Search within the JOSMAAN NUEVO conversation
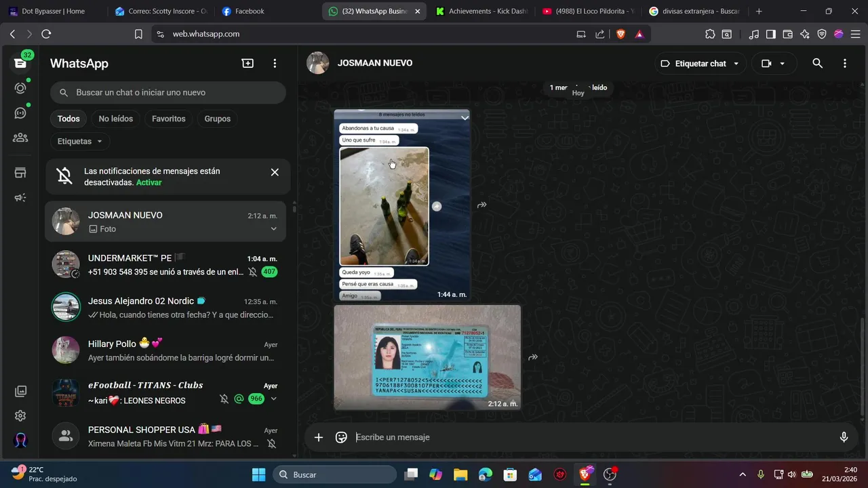 817,63
